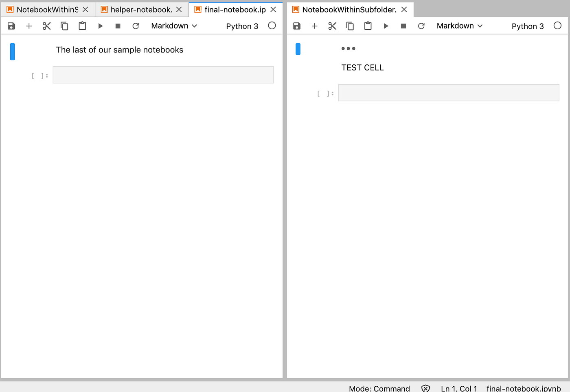Open the cell type dropdown showing Markdown

pyautogui.click(x=173, y=26)
